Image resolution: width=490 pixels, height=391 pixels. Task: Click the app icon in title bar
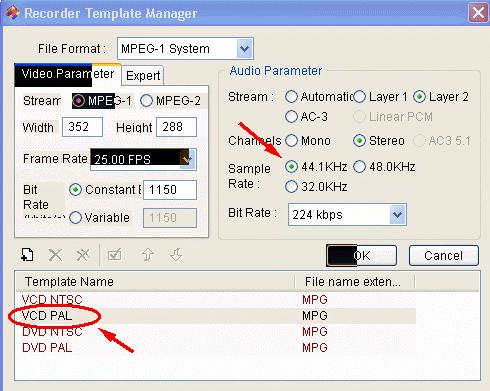[x=12, y=13]
